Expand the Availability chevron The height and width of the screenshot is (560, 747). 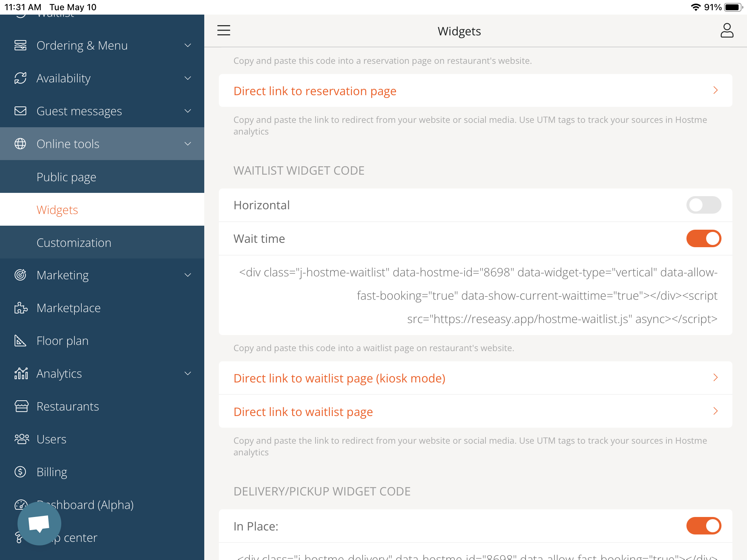(187, 78)
